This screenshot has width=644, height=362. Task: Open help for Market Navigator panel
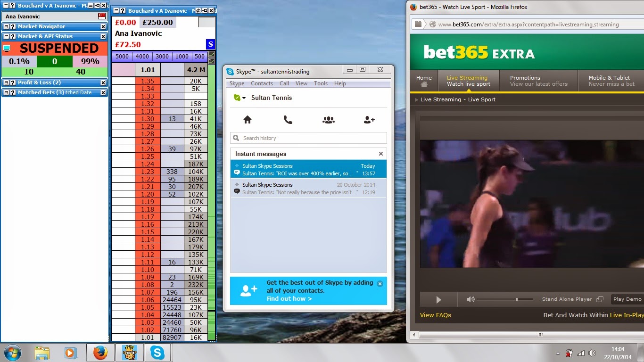tap(12, 26)
